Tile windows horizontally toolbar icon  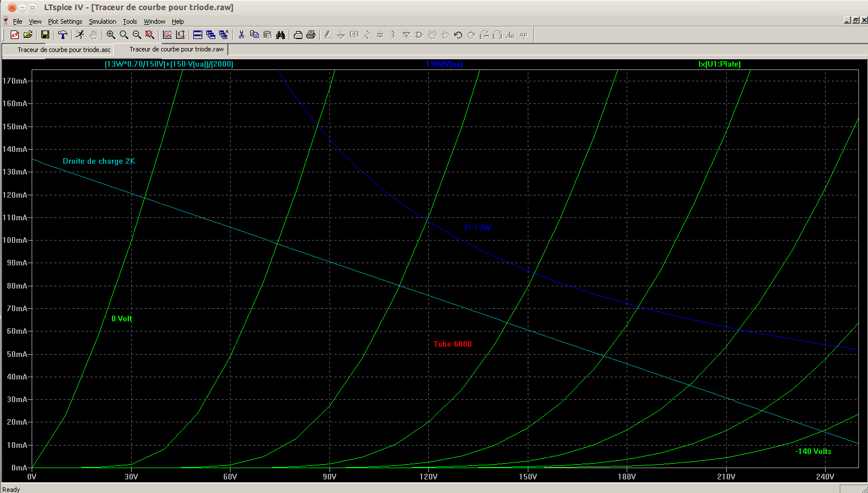(x=198, y=35)
